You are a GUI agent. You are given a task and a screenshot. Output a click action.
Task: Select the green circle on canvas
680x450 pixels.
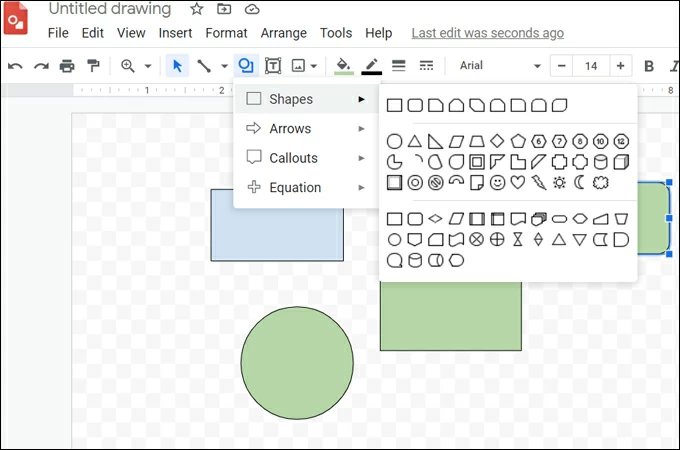[x=297, y=363]
